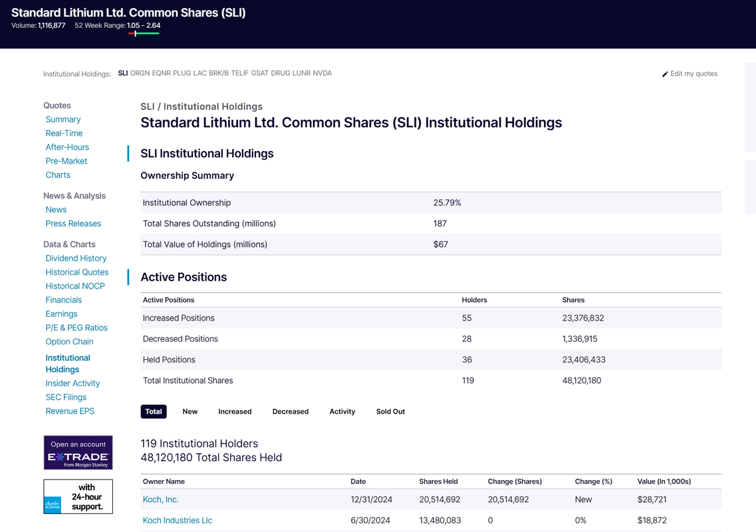Click the Total Shares Outstanding value 187

pyautogui.click(x=440, y=224)
